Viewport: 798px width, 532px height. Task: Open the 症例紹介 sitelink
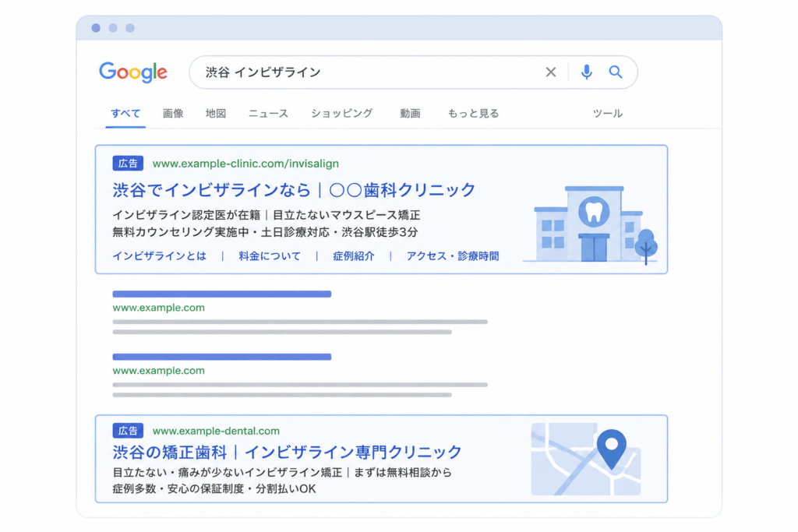[354, 255]
